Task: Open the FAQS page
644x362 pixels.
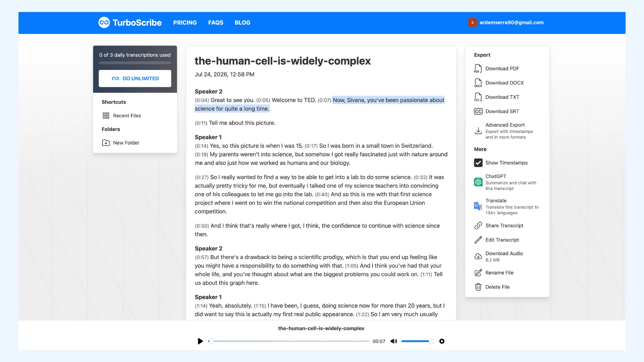Action: [216, 22]
